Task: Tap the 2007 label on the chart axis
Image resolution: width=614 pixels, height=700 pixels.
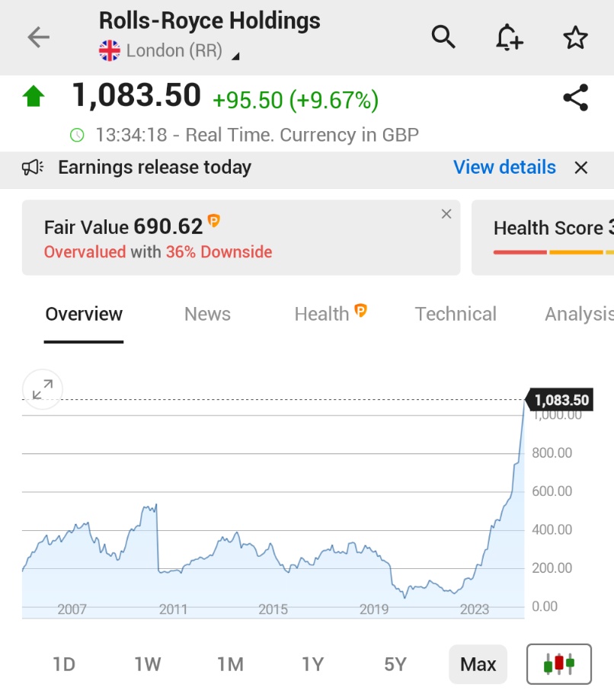Action: (x=72, y=609)
